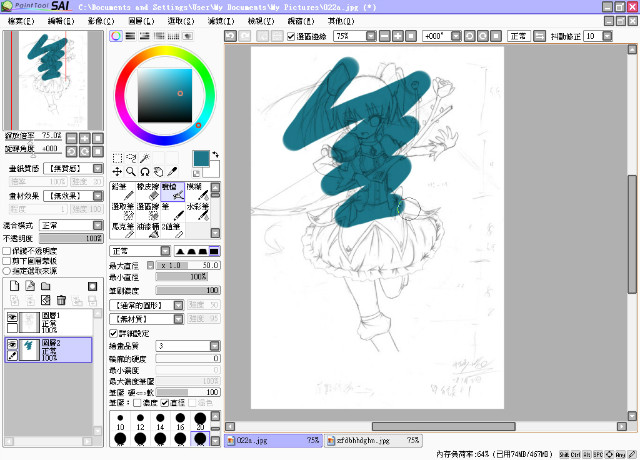Choose the binary pen tool (2值筆)

[173, 231]
